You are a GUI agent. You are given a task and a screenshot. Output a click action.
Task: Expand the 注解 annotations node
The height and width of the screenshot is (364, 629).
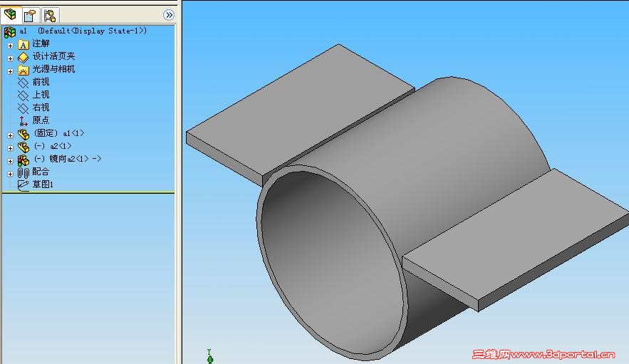pos(11,46)
